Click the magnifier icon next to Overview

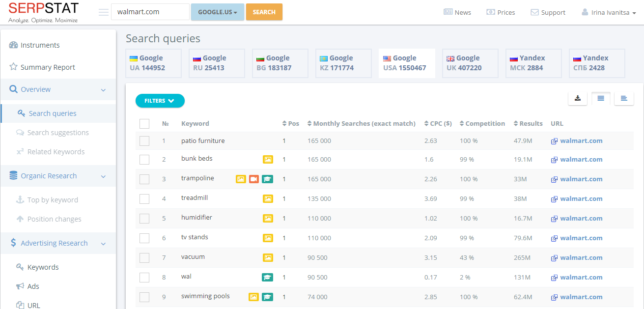click(13, 89)
